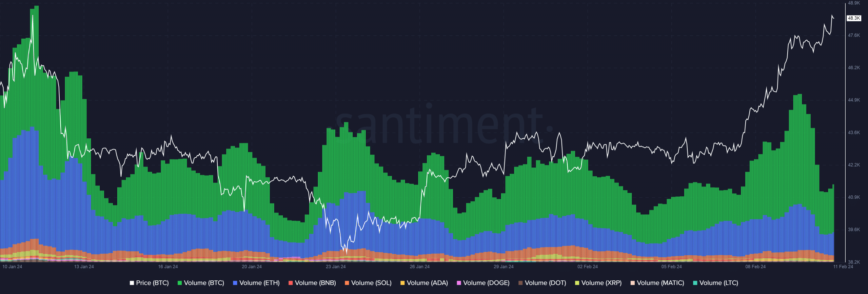Click the blue Volume (ETH) color swatch

point(235,283)
